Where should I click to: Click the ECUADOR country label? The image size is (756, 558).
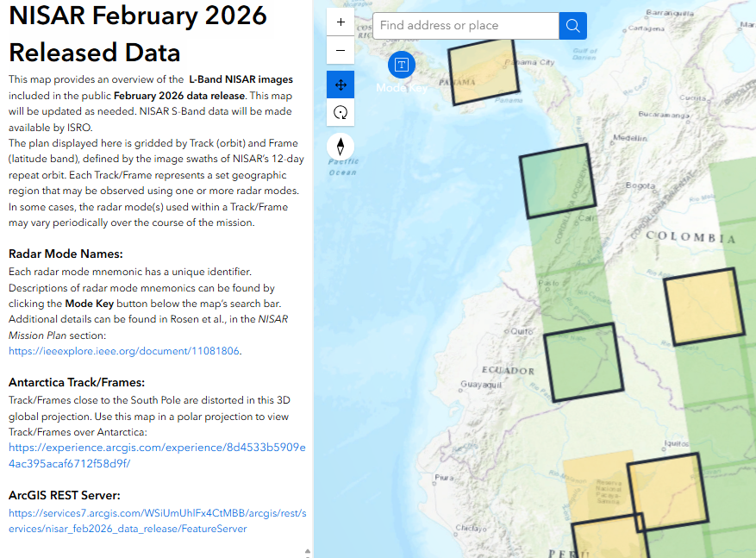coord(509,370)
